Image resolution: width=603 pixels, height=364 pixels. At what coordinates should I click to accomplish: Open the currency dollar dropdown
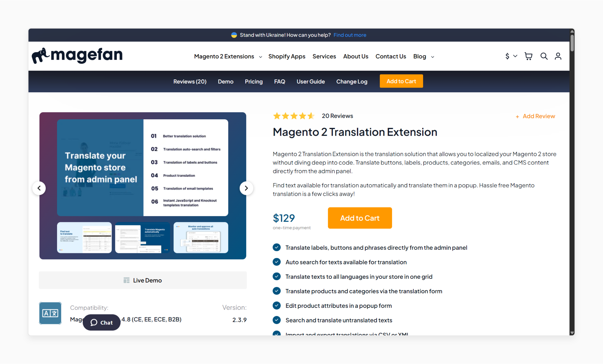[x=511, y=56]
